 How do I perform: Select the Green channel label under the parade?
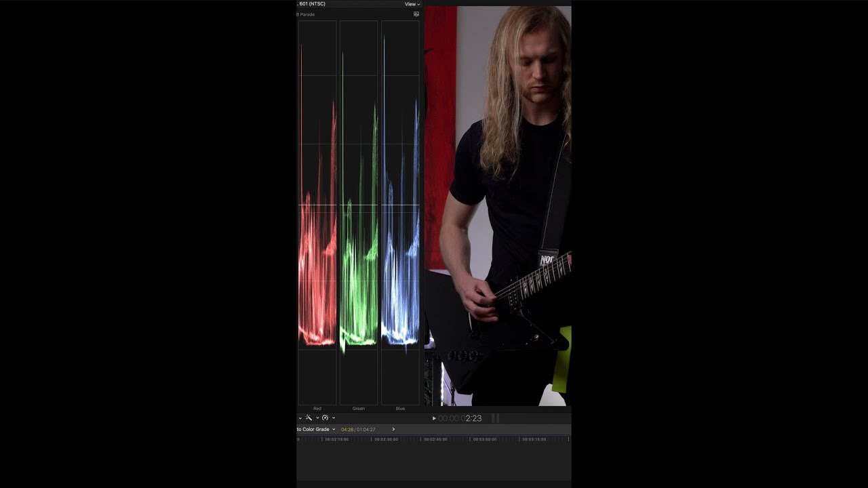point(359,409)
